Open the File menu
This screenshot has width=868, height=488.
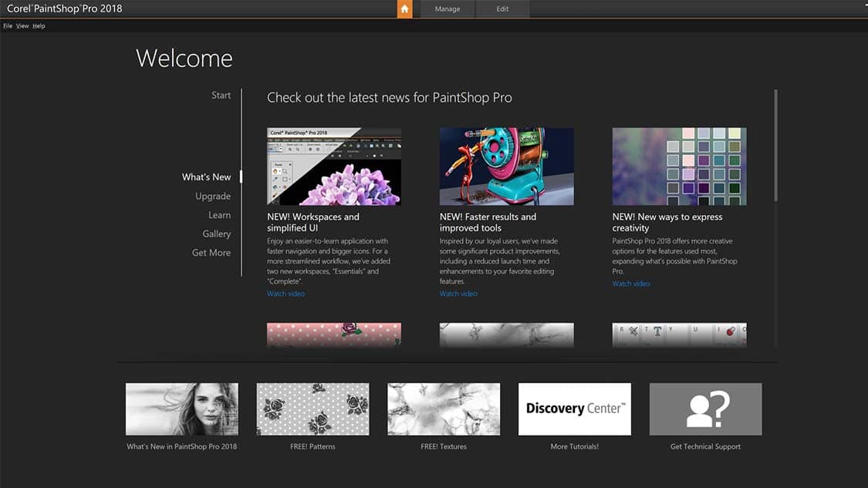pyautogui.click(x=8, y=26)
